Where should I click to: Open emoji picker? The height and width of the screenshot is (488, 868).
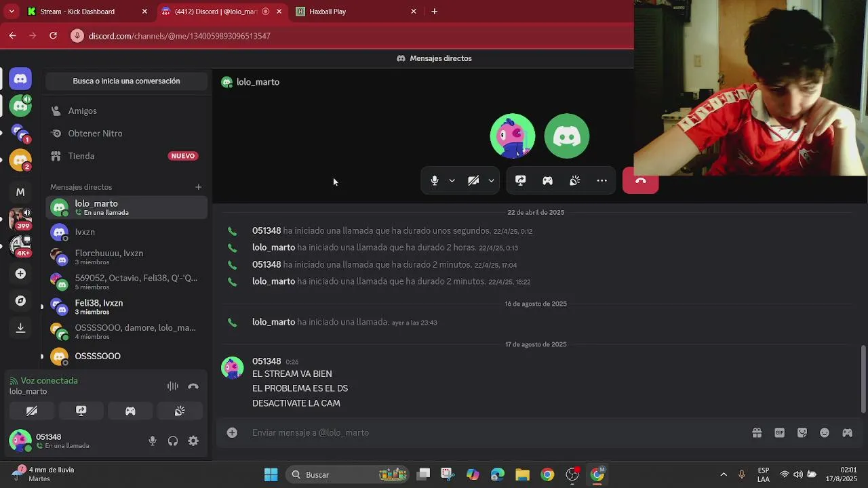[x=825, y=433]
